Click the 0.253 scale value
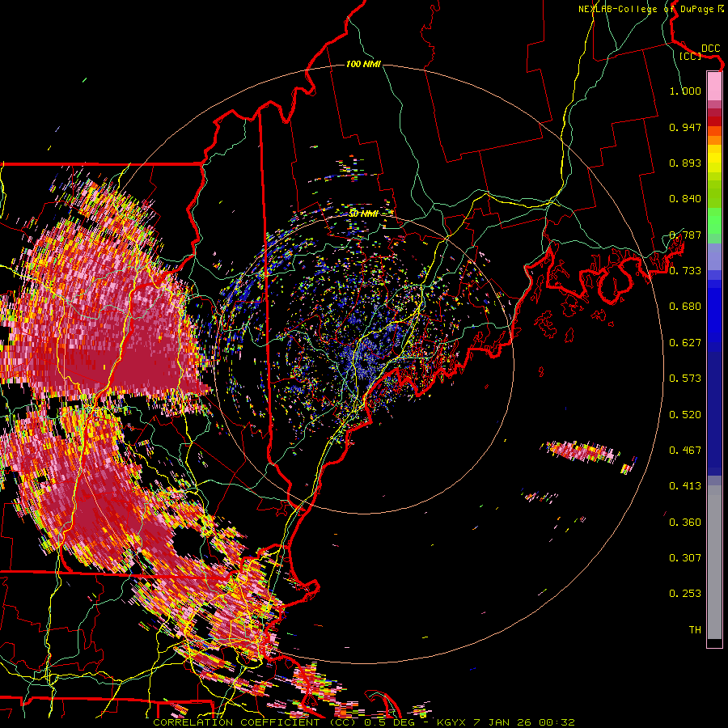Viewport: 728px width, 728px height. 685,594
